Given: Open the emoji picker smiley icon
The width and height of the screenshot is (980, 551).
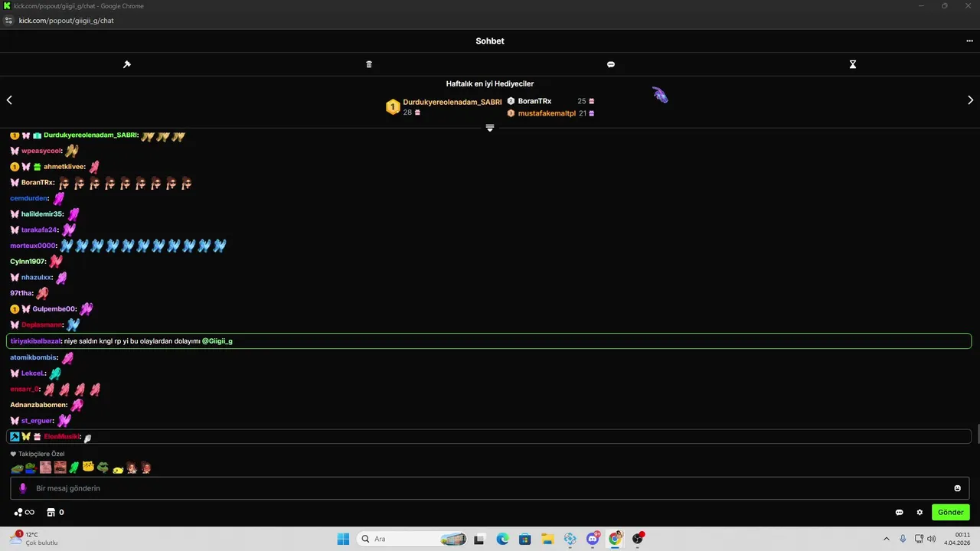Looking at the screenshot, I should (957, 488).
